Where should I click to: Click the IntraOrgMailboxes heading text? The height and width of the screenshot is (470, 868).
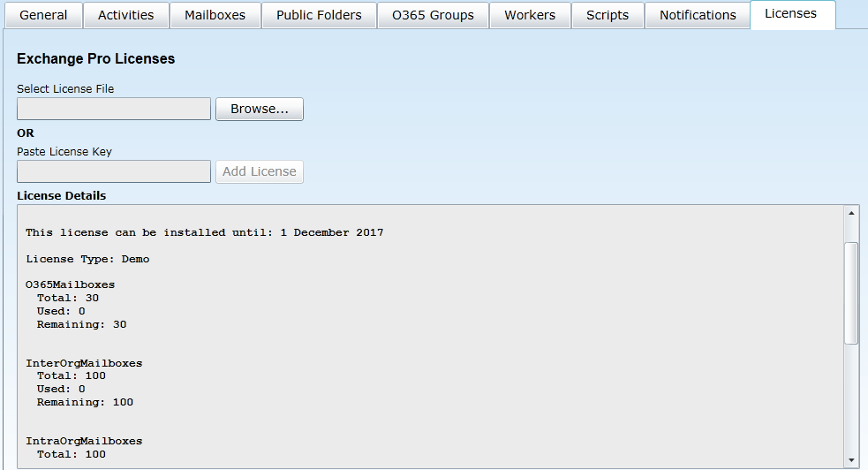(x=84, y=441)
